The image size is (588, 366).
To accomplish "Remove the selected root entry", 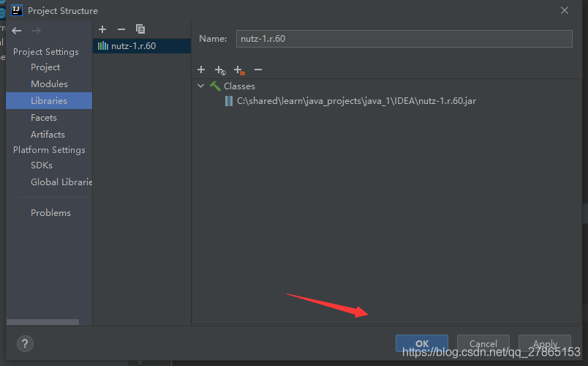I will click(x=258, y=70).
